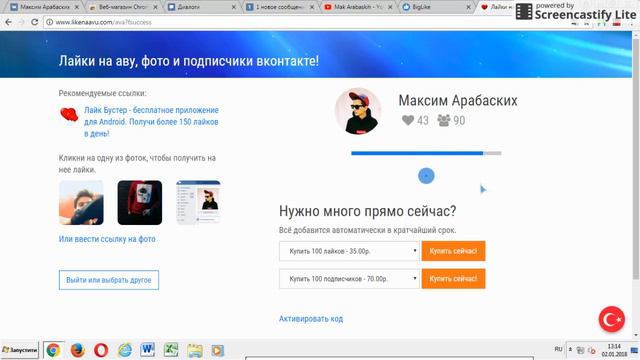
Task: Click the Или ввести ссылку на фото link
Action: pyautogui.click(x=107, y=239)
